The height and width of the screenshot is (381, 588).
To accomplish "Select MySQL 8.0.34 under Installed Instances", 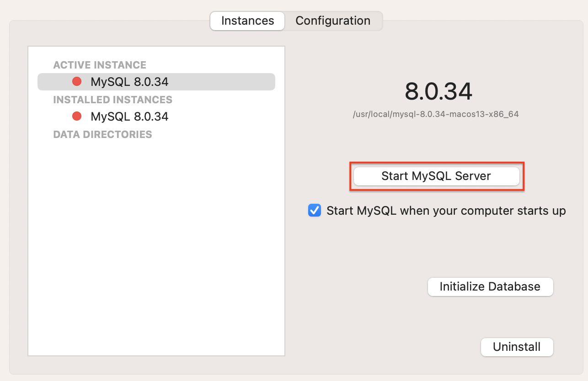I will 156,116.
